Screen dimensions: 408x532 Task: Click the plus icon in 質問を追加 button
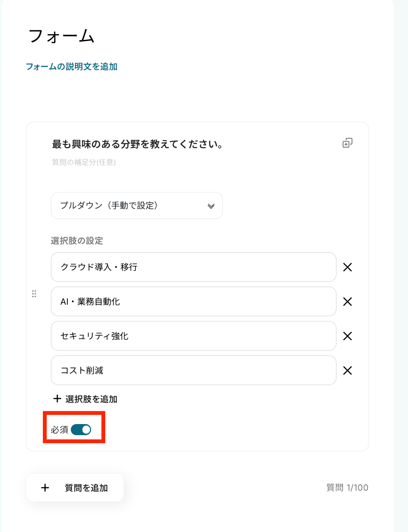click(x=45, y=488)
